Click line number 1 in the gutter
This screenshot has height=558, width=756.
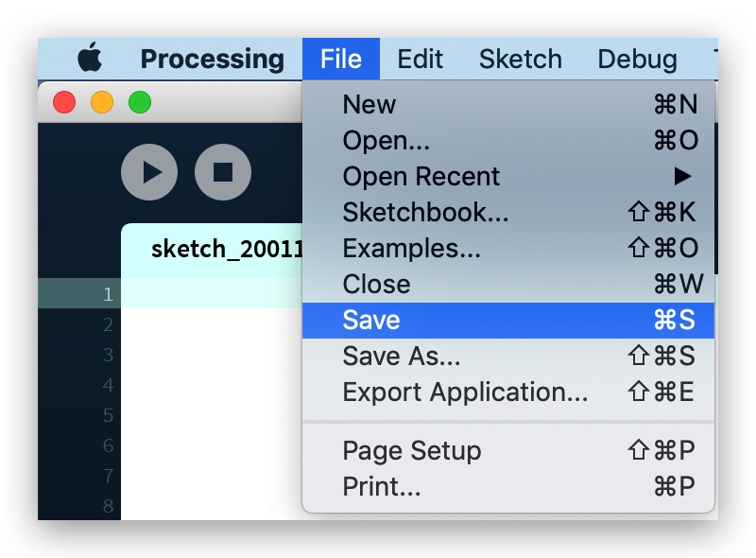(x=108, y=294)
